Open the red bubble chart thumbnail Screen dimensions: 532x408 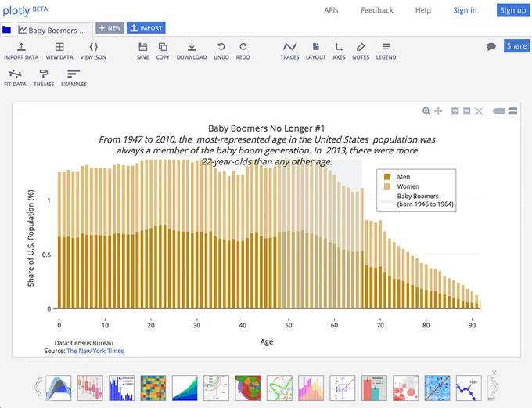(x=405, y=388)
